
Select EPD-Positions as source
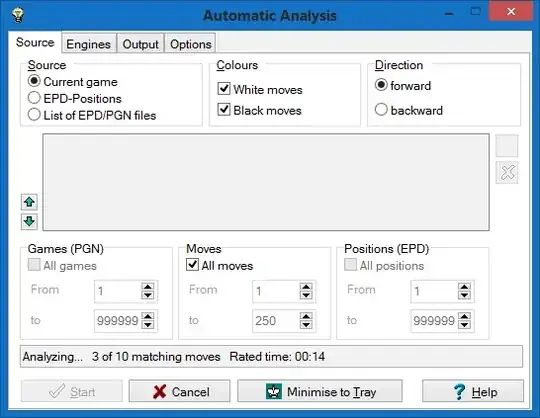[x=34, y=98]
